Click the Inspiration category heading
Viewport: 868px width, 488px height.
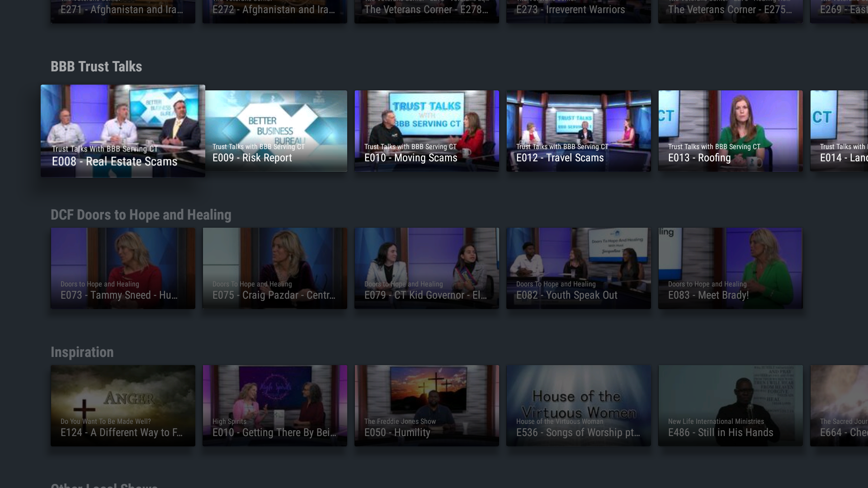tap(82, 352)
